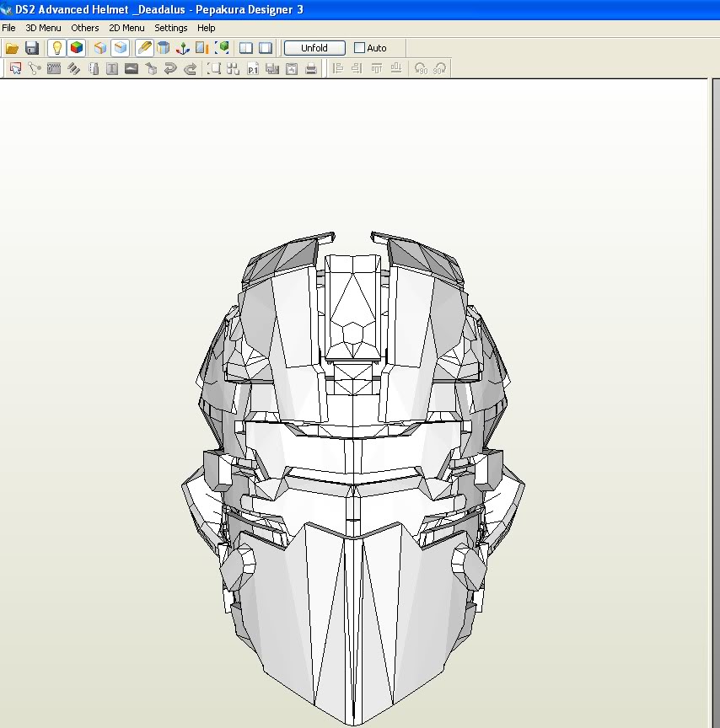
Task: Switch to the split two-pane window layout
Action: (246, 48)
